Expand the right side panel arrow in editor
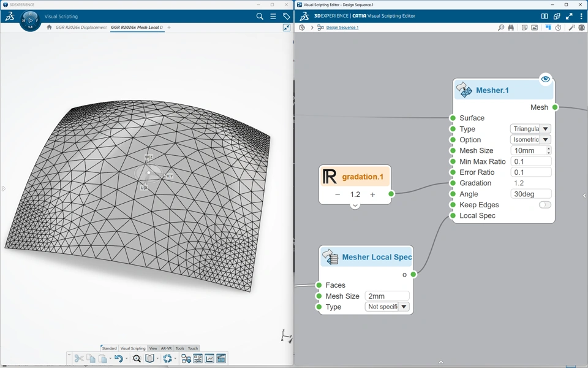588x368 pixels. point(584,196)
